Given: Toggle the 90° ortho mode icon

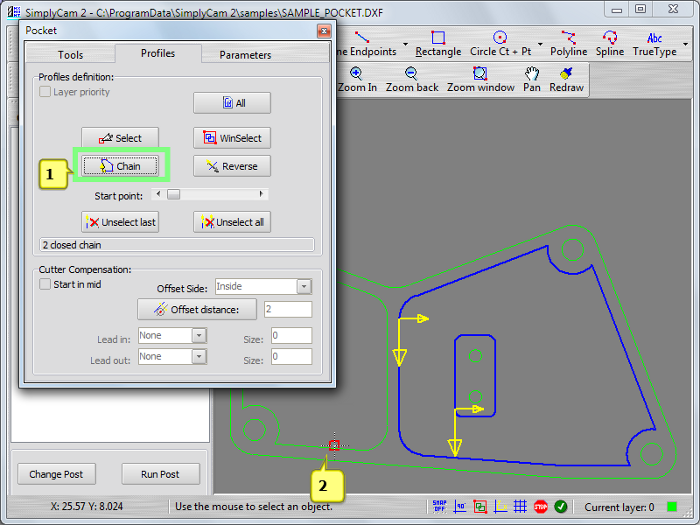Looking at the screenshot, I should pyautogui.click(x=460, y=507).
